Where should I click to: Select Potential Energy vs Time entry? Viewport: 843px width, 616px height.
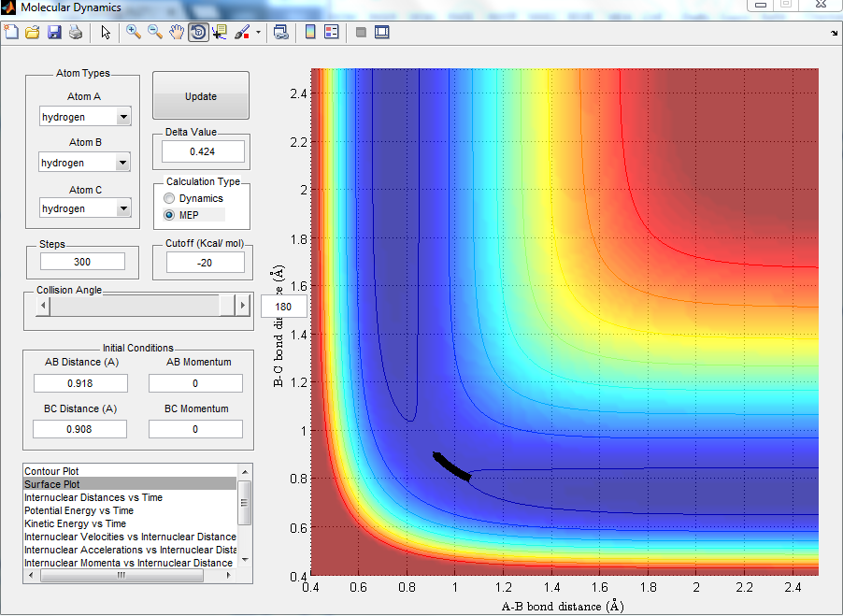pos(79,510)
